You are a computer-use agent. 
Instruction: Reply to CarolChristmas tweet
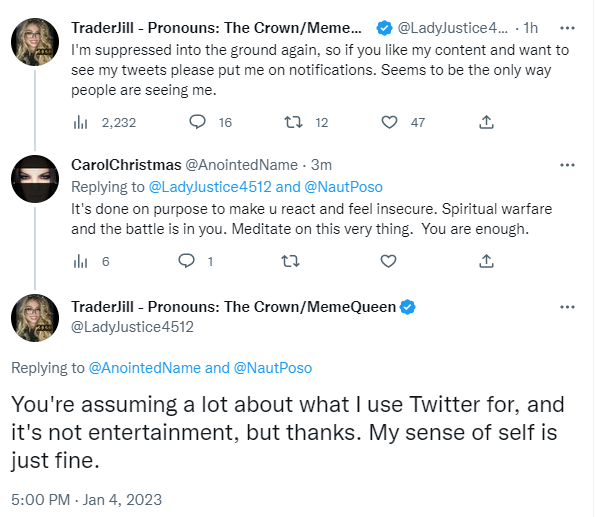[186, 261]
